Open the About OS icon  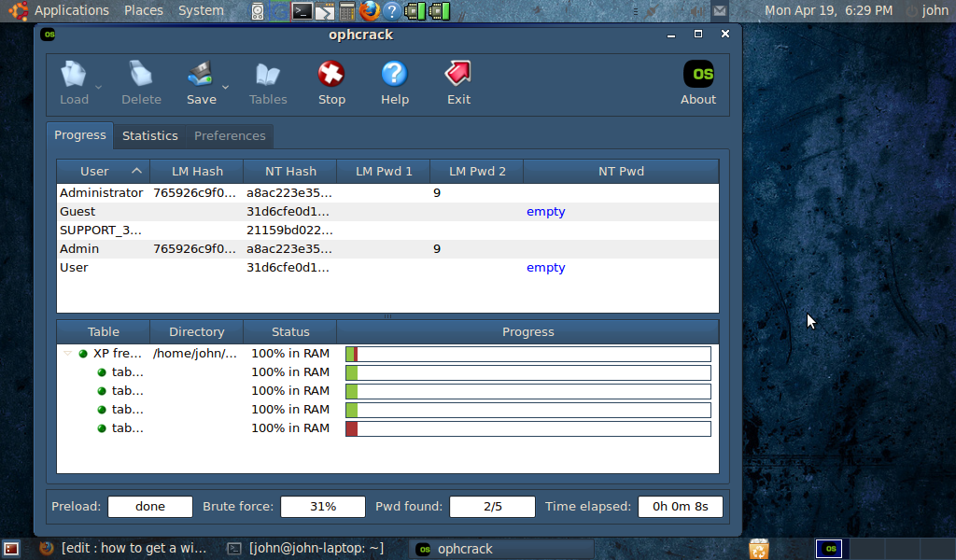[x=698, y=75]
